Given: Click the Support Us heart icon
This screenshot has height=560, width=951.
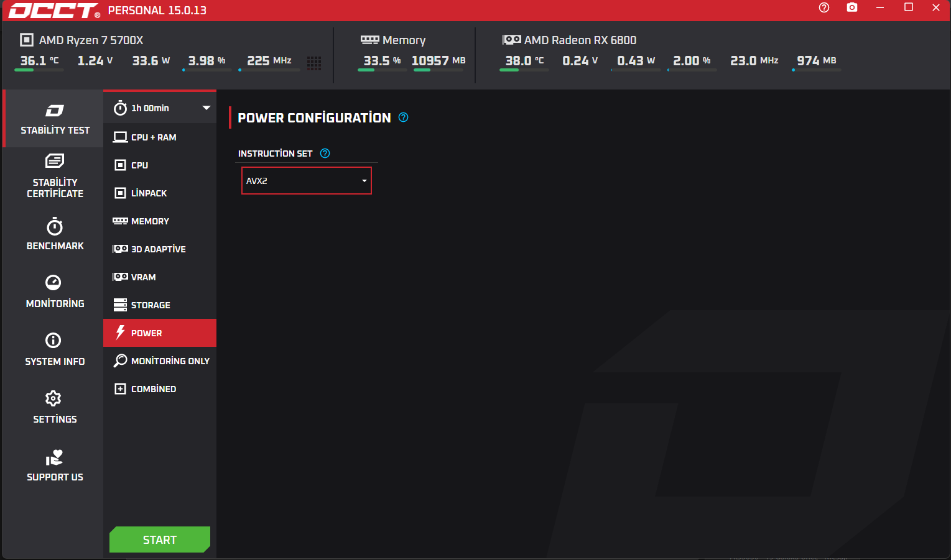Looking at the screenshot, I should tap(54, 457).
